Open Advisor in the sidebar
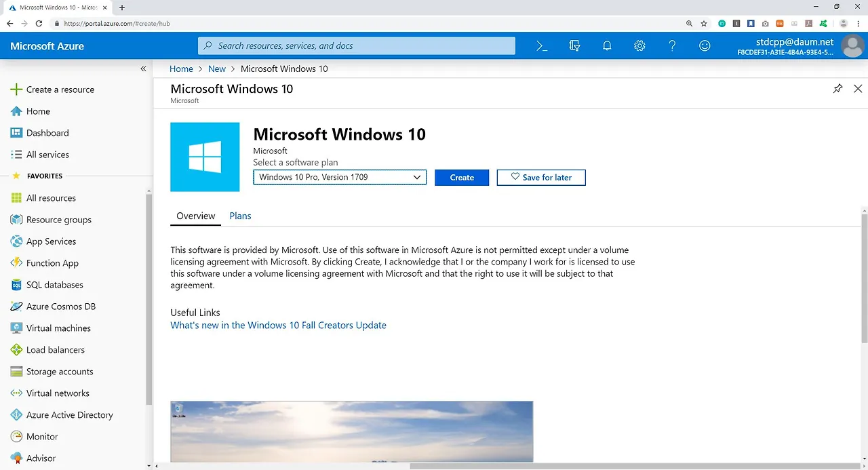 pos(33,458)
